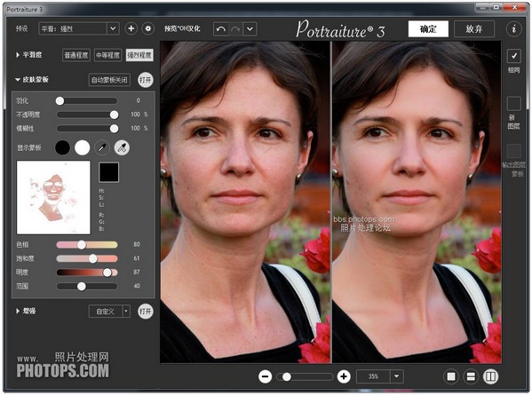Image resolution: width=532 pixels, height=395 pixels.
Task: Click the 饱和度 saturation slider
Action: click(87, 258)
